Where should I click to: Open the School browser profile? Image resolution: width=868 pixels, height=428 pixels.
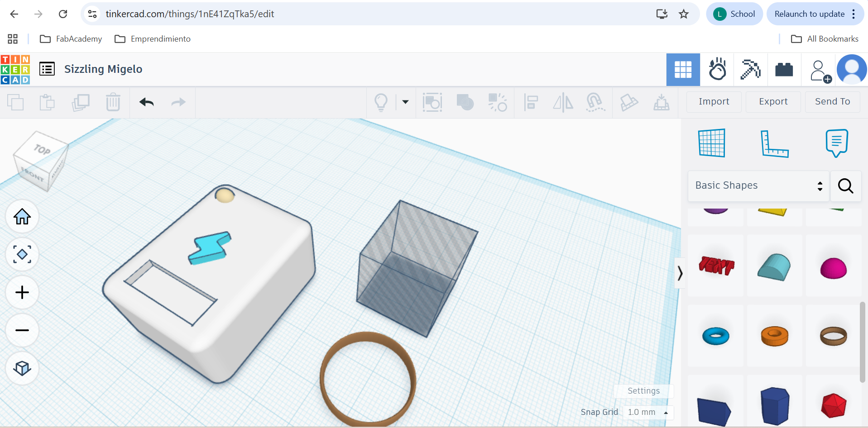[734, 14]
